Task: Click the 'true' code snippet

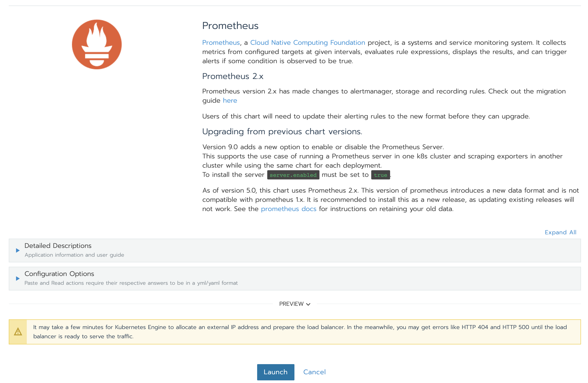Action: pos(380,175)
